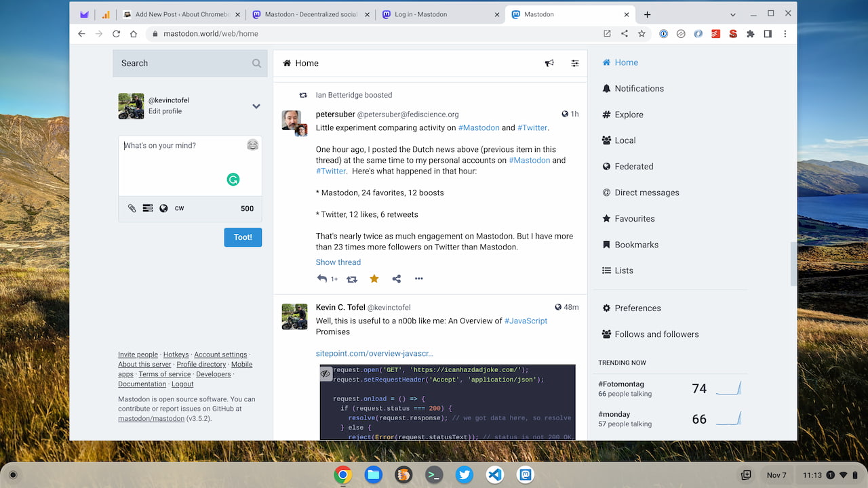Open Account settings link

pyautogui.click(x=220, y=354)
